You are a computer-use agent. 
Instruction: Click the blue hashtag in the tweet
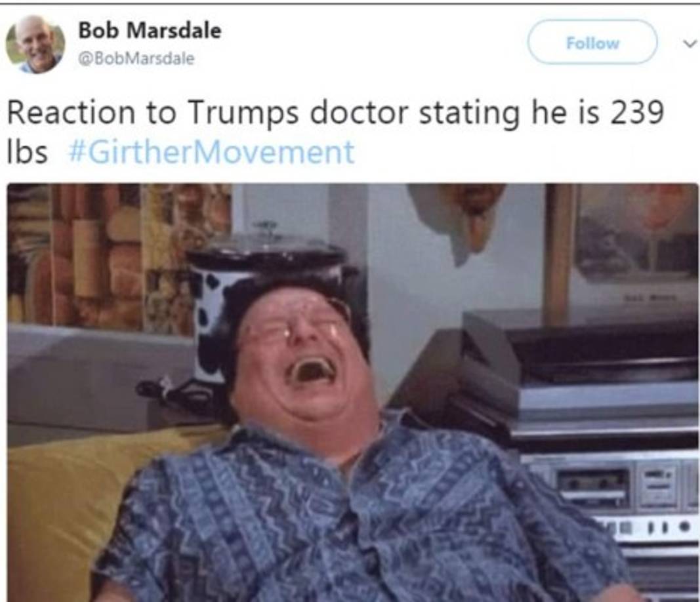coord(211,152)
